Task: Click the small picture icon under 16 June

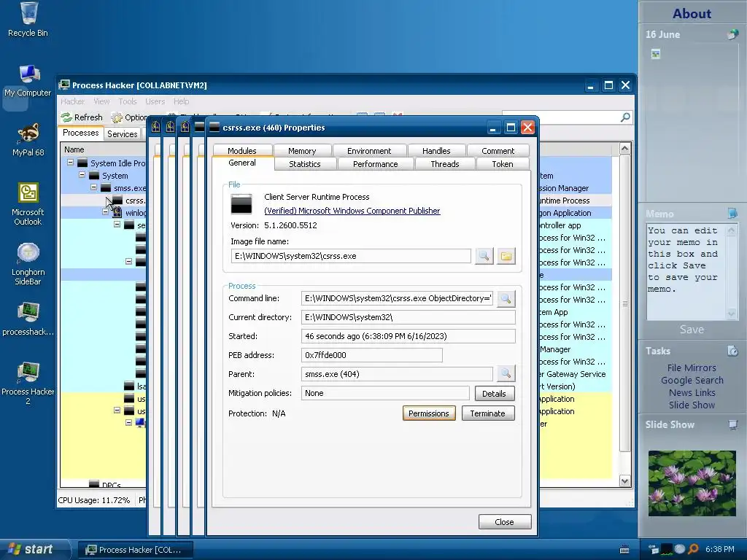Action: pos(656,54)
